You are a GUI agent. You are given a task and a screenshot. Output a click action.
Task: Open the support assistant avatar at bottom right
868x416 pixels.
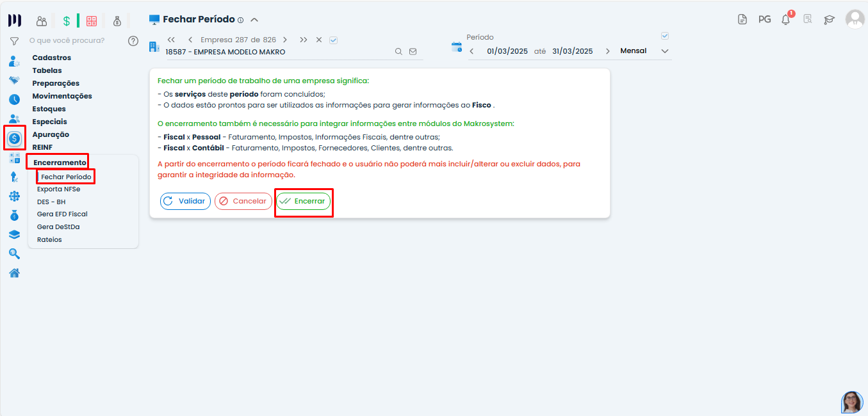coord(852,402)
